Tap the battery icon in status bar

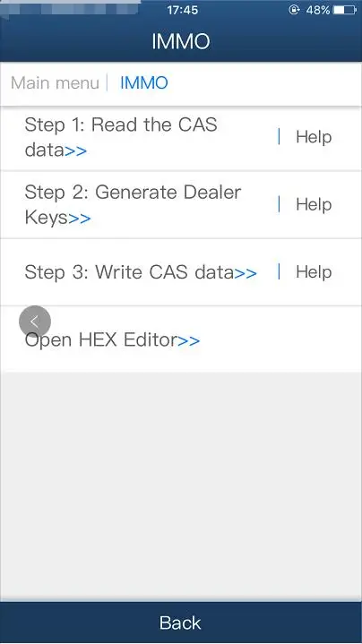tap(345, 10)
